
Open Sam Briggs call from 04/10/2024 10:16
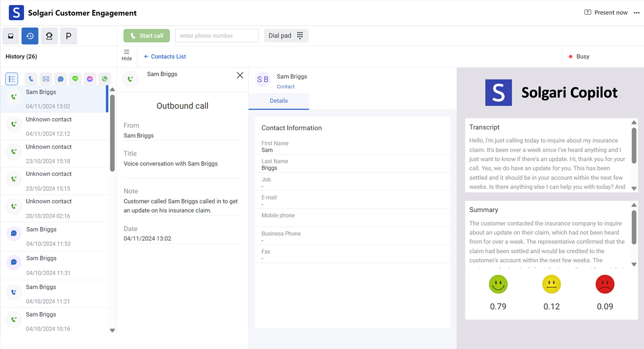tap(54, 321)
